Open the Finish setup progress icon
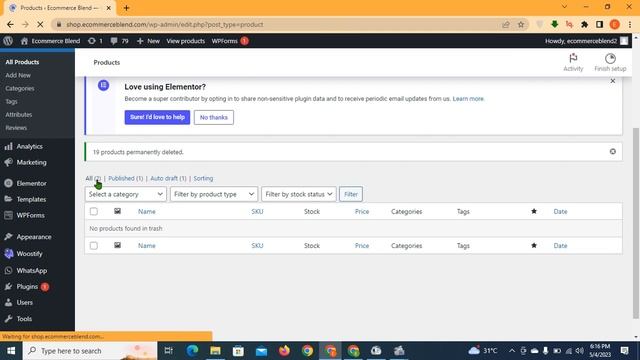Screen dimensions: 640x360 pos(610,62)
